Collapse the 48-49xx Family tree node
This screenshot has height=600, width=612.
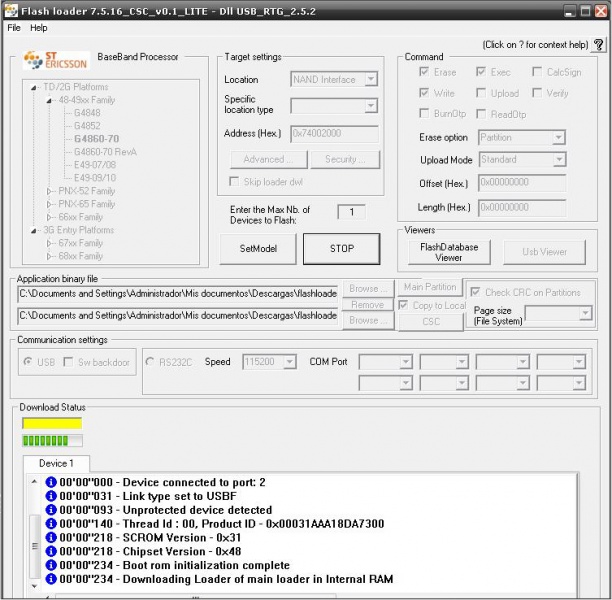coord(49,101)
